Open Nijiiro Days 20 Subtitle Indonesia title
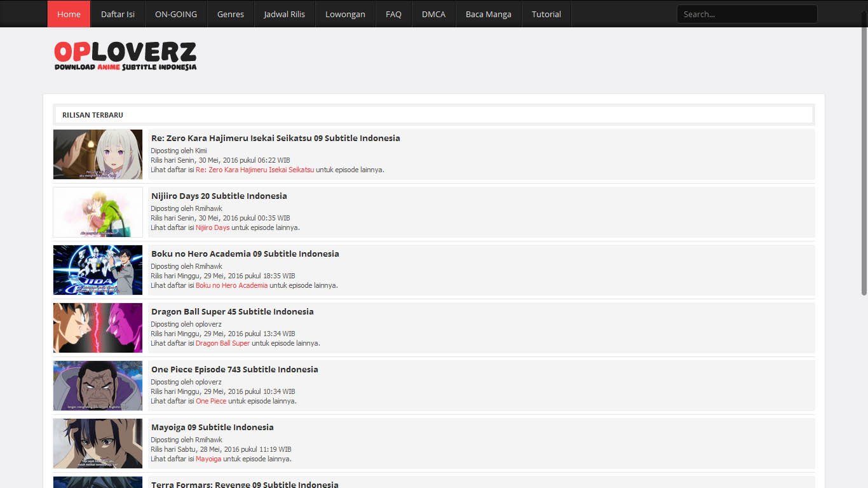 tap(219, 196)
